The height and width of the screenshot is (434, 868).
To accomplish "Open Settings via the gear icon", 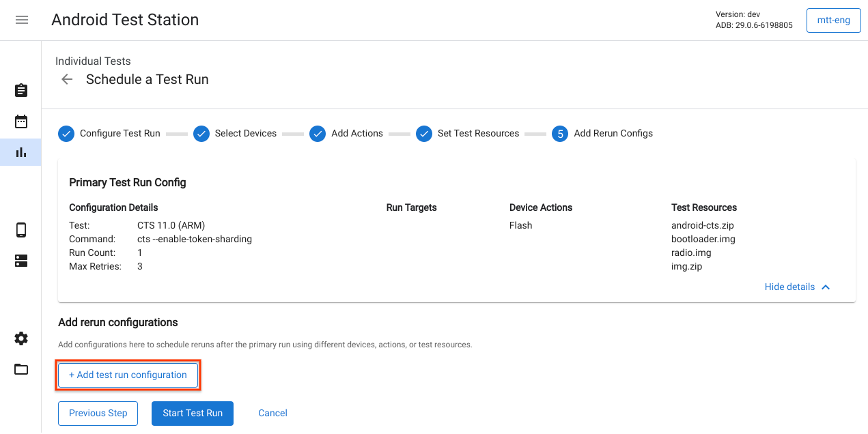I will coord(20,338).
